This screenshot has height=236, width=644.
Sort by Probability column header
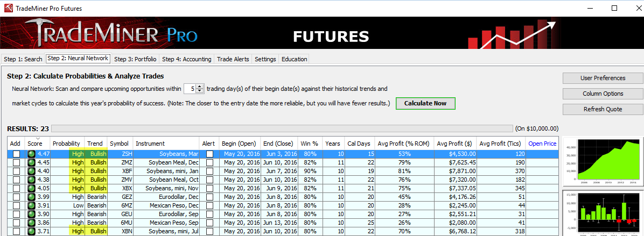[67, 144]
